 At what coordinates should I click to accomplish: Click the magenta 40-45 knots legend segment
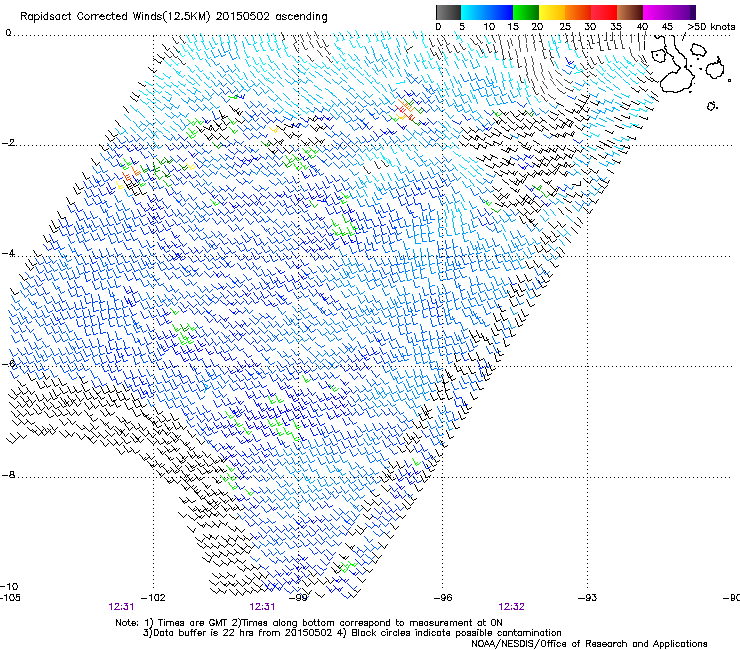click(656, 12)
